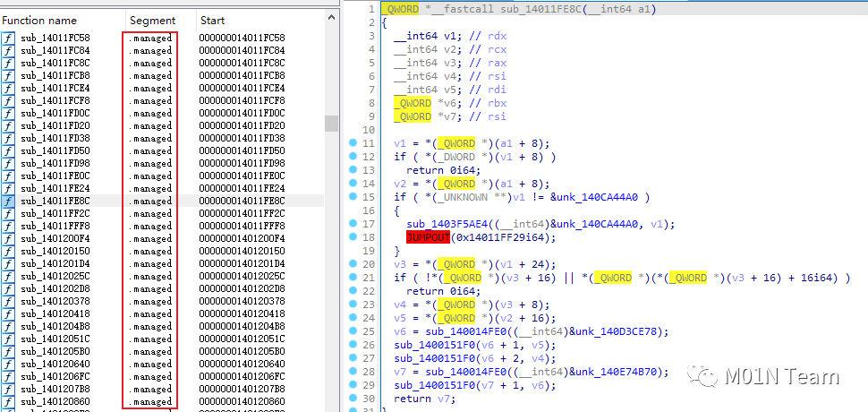Click function icon next to sub_14011FD50

pos(9,150)
